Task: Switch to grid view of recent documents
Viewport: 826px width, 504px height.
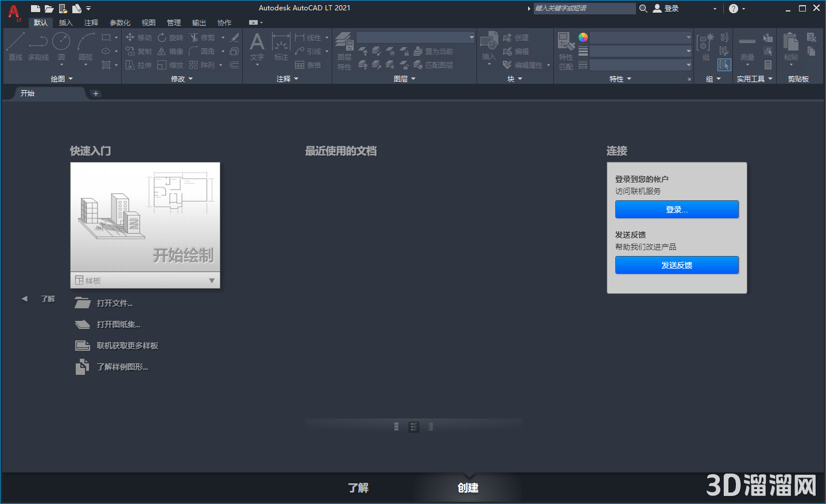Action: (396, 427)
